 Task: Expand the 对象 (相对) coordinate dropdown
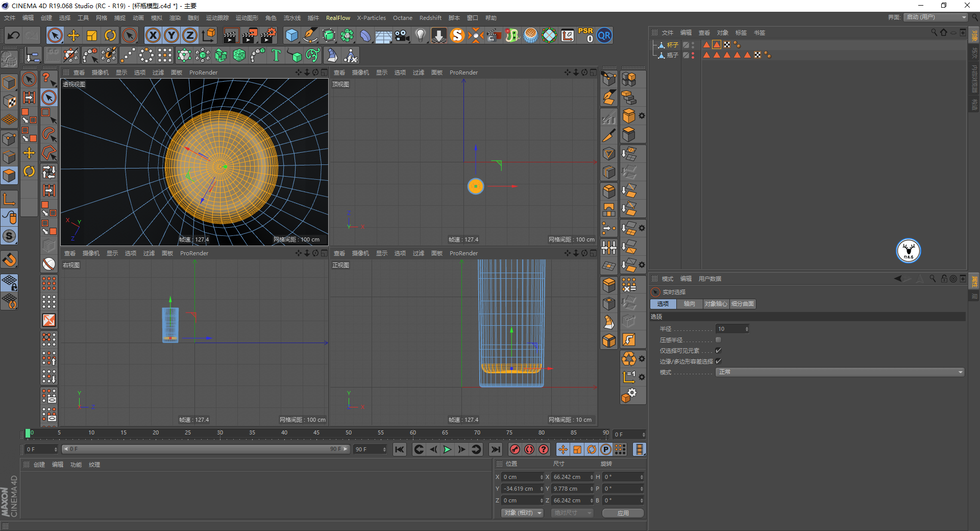click(x=522, y=513)
